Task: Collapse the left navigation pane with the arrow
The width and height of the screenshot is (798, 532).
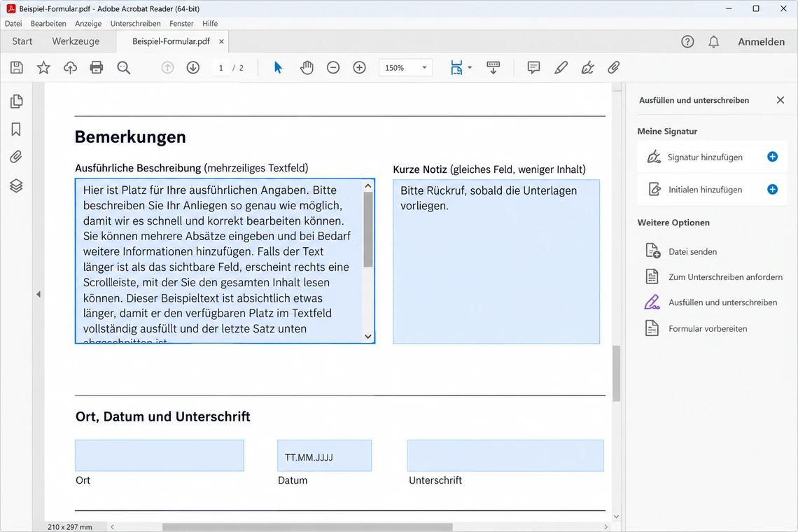Action: (38, 294)
